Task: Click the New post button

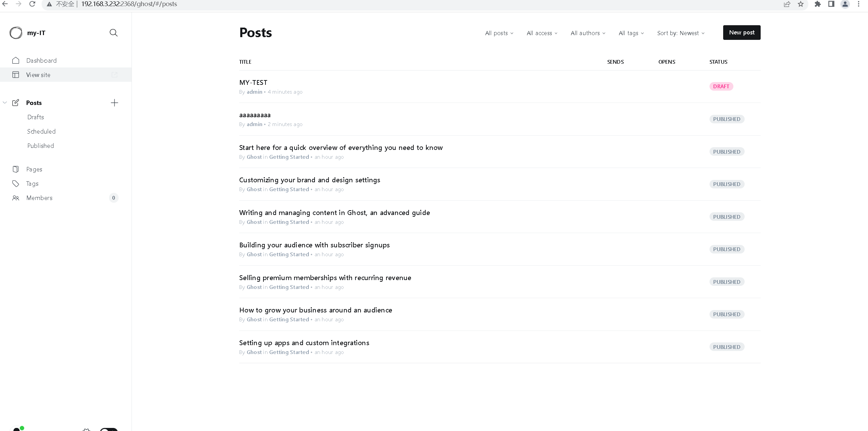Action: click(742, 33)
